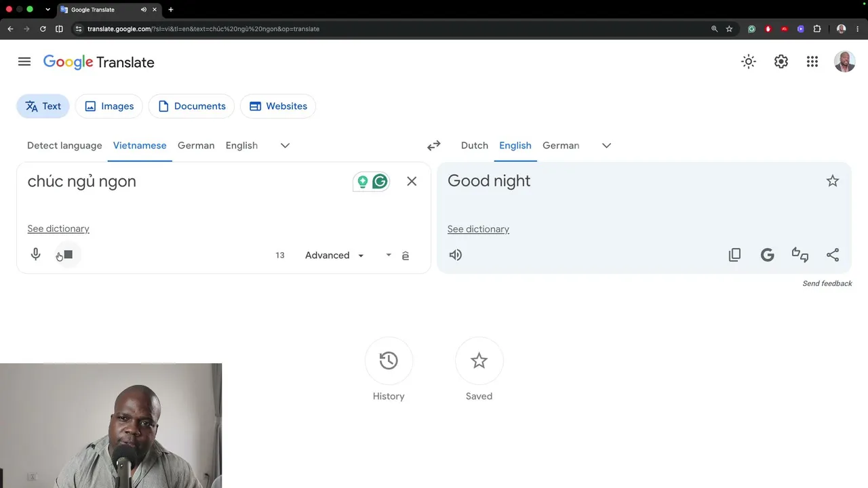Viewport: 868px width, 488px height.
Task: Go forward in the browser
Action: tap(26, 29)
